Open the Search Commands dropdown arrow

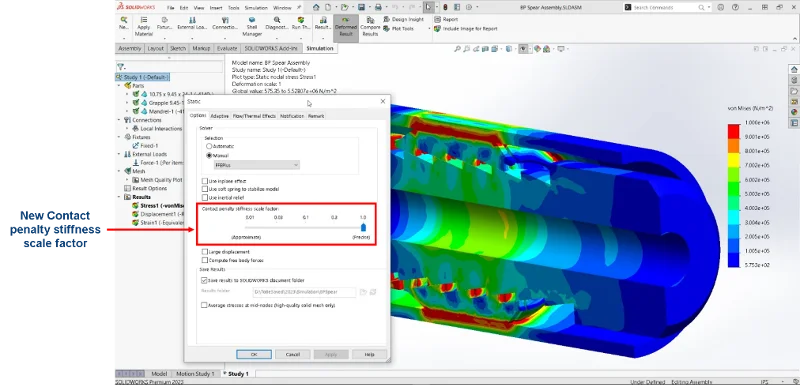pos(709,8)
